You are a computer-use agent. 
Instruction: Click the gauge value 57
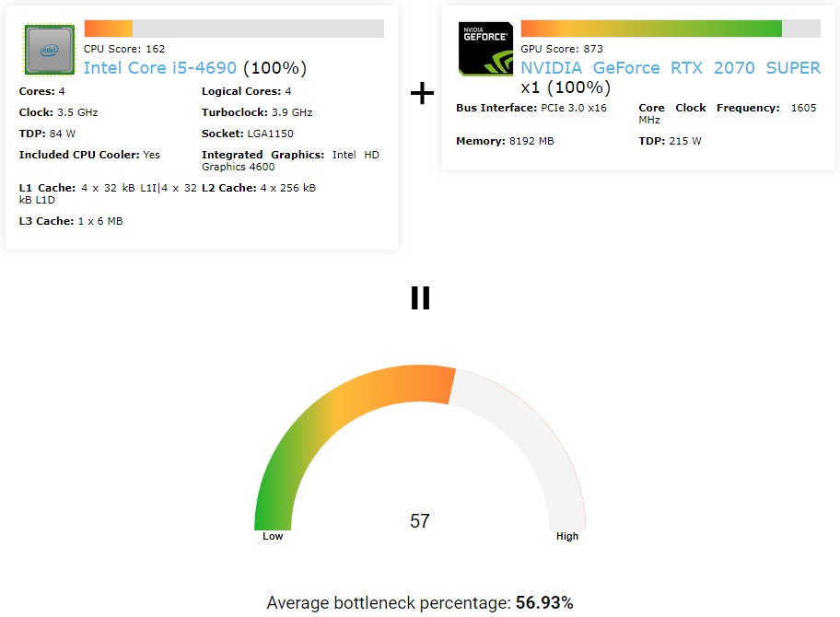(419, 520)
